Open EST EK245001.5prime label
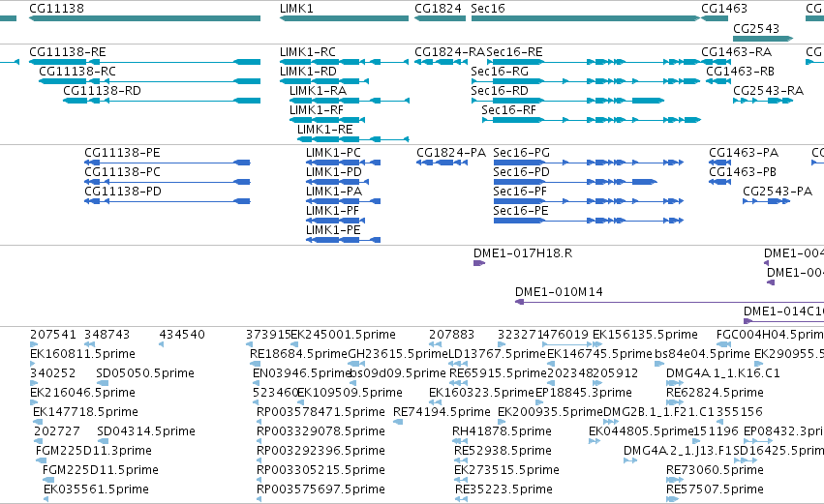The image size is (824, 504). point(343,335)
